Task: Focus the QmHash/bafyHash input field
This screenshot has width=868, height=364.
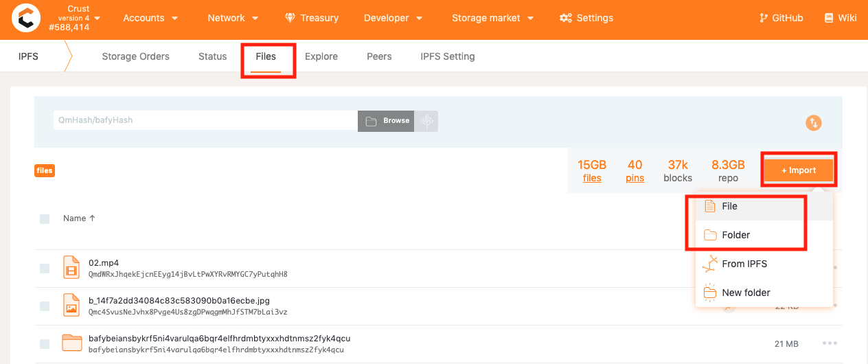Action: 205,120
